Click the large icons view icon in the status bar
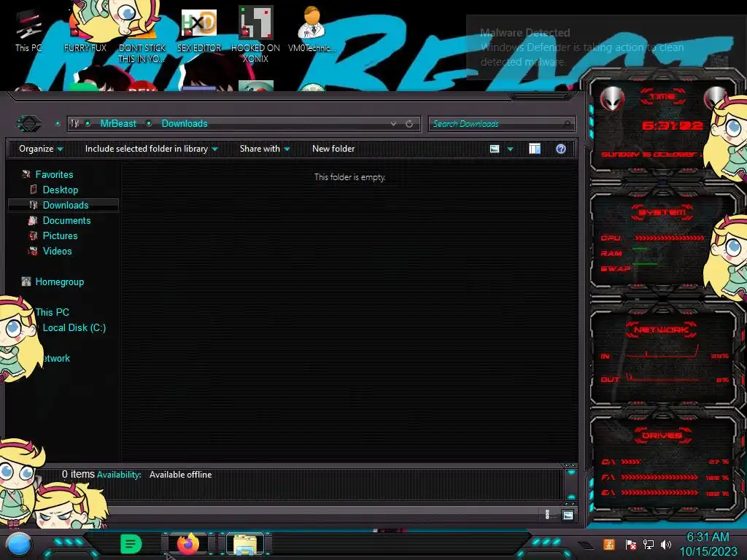Screen dimensions: 747x560 568,515
